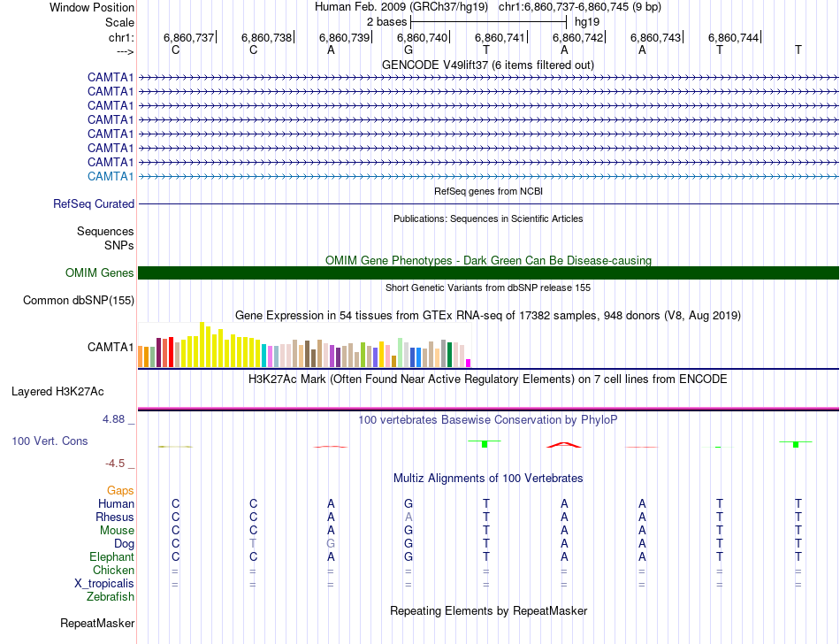Viewport: 840px width, 644px height.
Task: Open Layered H3K27Ac track settings label
Action: pyautogui.click(x=57, y=391)
